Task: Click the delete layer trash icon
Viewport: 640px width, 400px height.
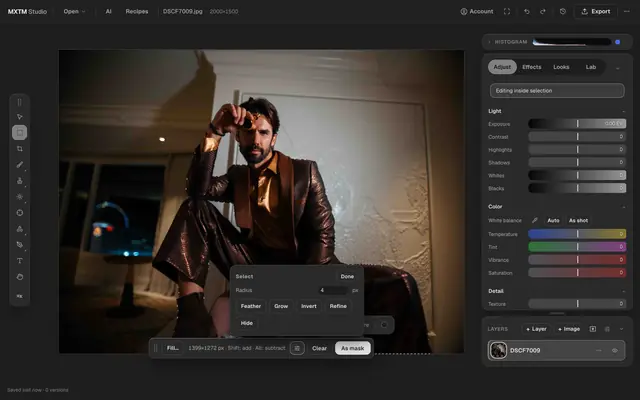Action: [607, 329]
